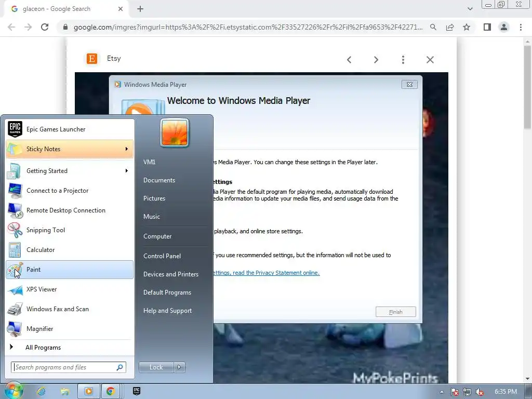Screen dimensions: 532x399
Task: Open the XPS Viewer icon
Action: point(15,289)
